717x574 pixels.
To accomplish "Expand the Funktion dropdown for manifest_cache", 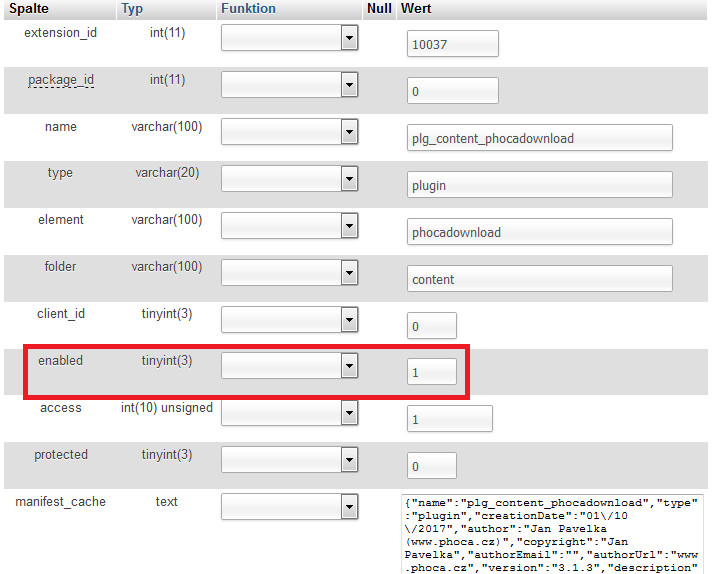I will tap(289, 506).
